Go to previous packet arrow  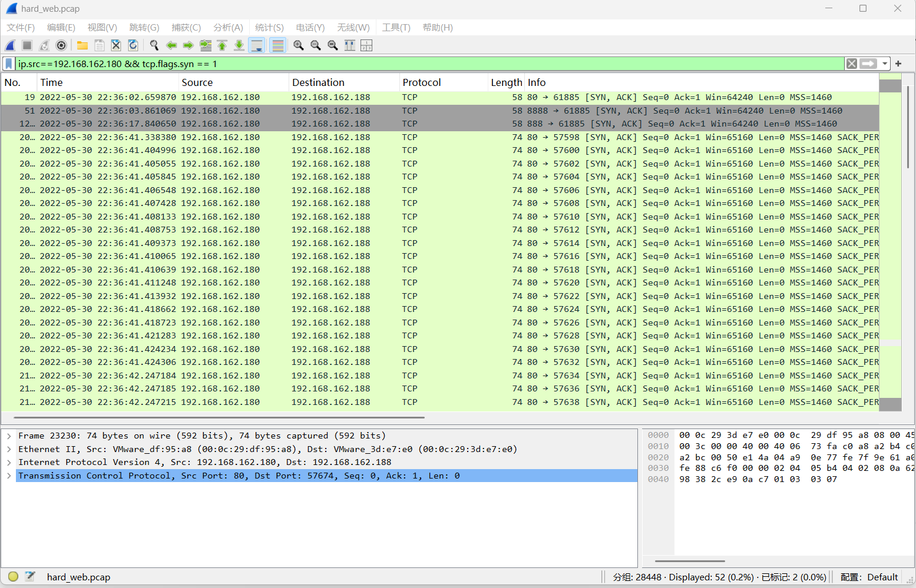[171, 45]
